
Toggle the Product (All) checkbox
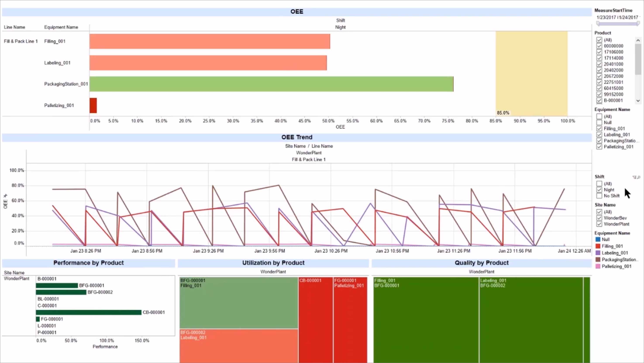point(599,40)
